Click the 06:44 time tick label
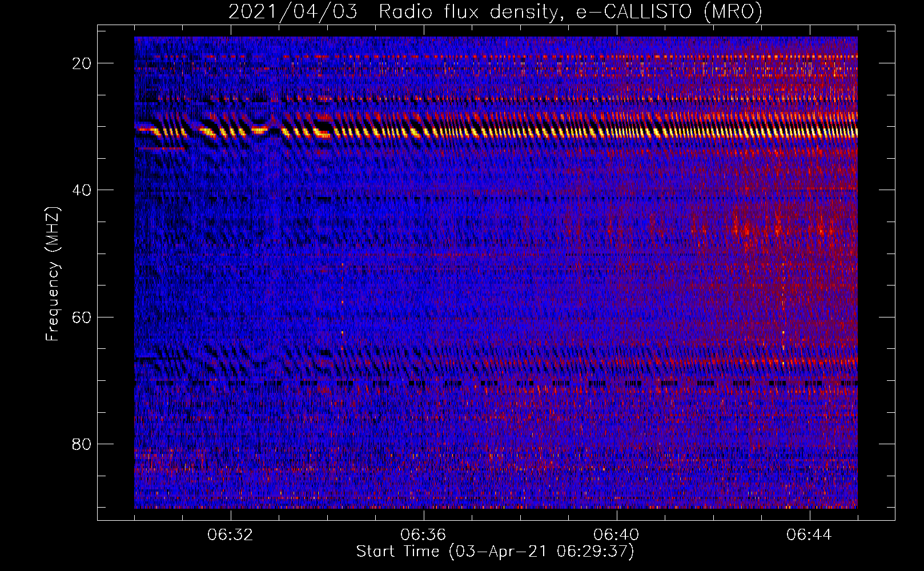This screenshot has width=924, height=571. click(x=809, y=535)
